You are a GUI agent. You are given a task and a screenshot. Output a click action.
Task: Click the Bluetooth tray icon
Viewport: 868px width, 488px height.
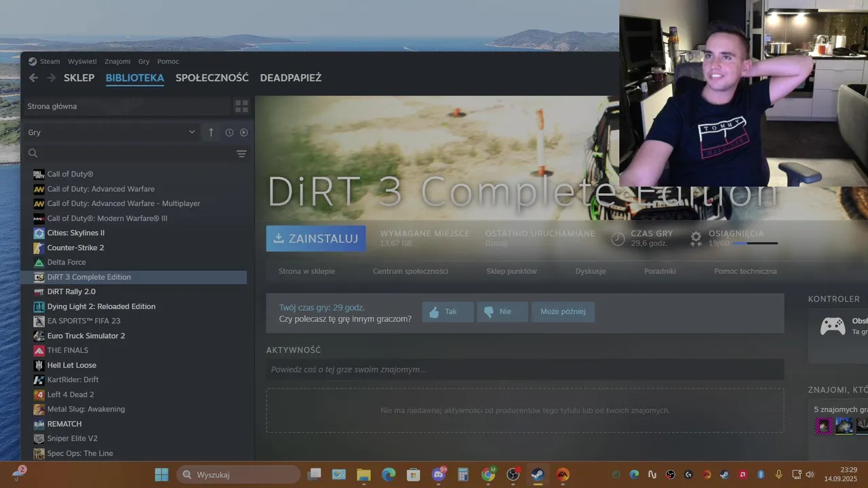761,474
